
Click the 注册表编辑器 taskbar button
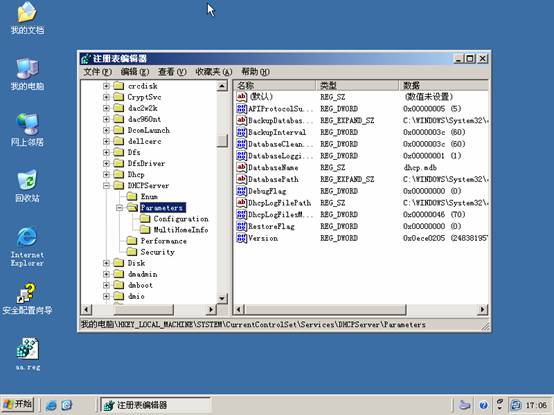[155, 405]
